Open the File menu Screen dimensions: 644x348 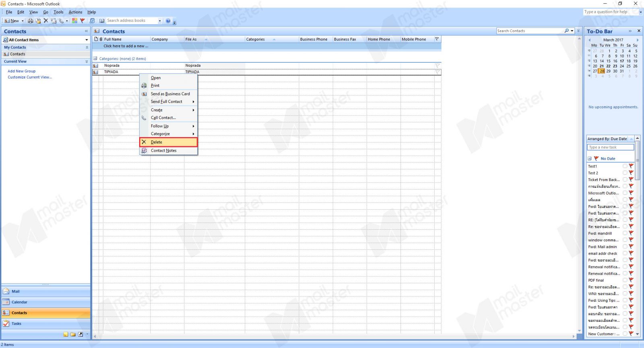coord(9,12)
